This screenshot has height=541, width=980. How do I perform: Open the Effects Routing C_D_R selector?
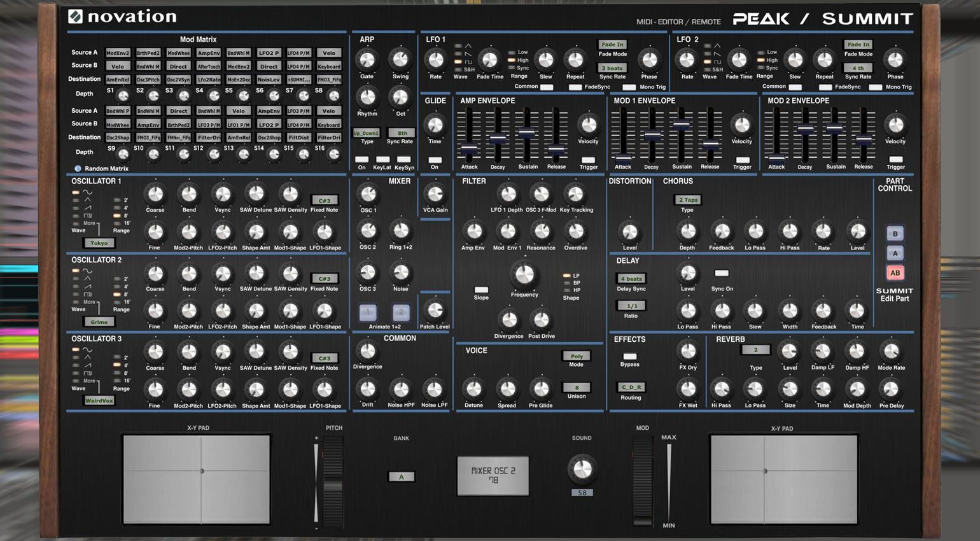[631, 387]
